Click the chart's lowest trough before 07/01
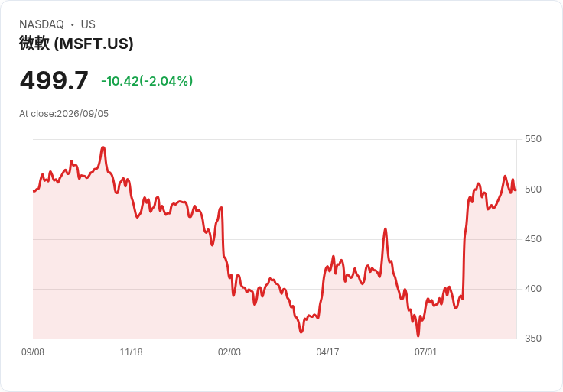 point(418,335)
